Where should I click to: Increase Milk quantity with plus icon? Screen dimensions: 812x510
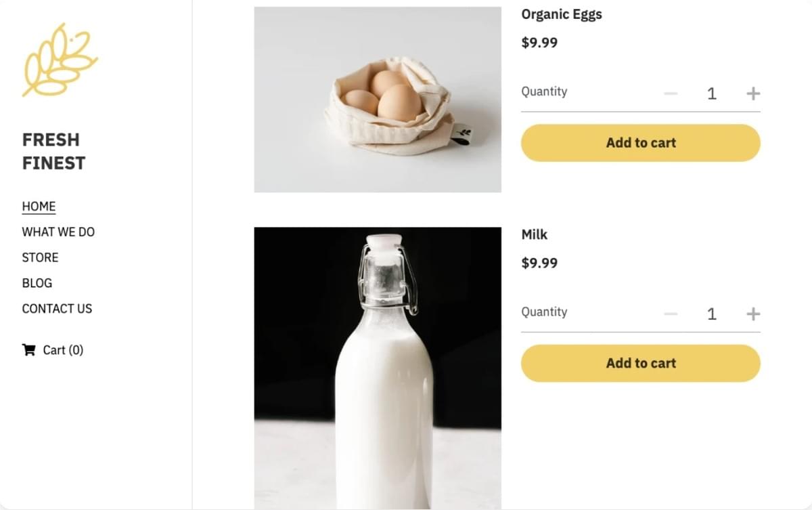(x=753, y=314)
